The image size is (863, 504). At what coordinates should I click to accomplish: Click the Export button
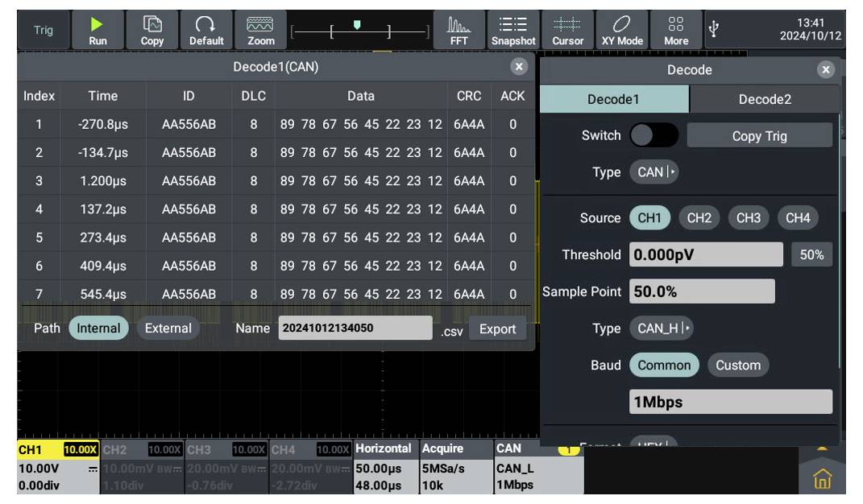click(497, 328)
